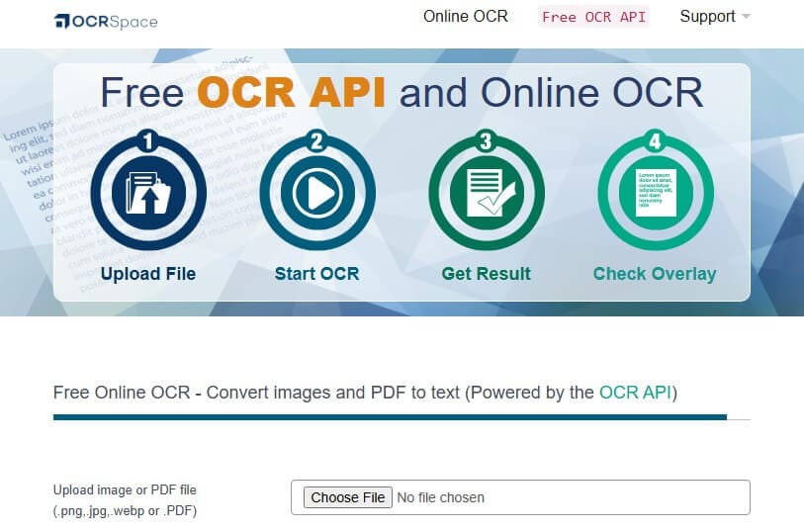Click the "Start OCR" label
The image size is (804, 532).
click(316, 274)
